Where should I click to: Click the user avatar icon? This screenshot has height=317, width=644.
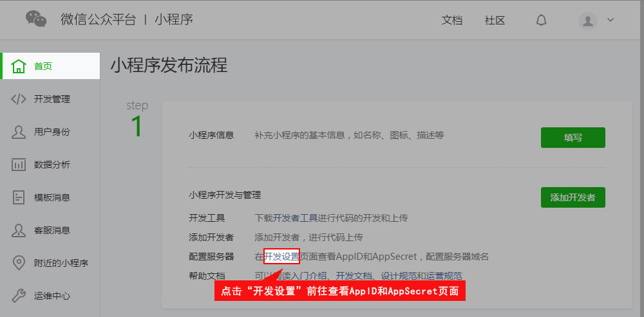(588, 21)
